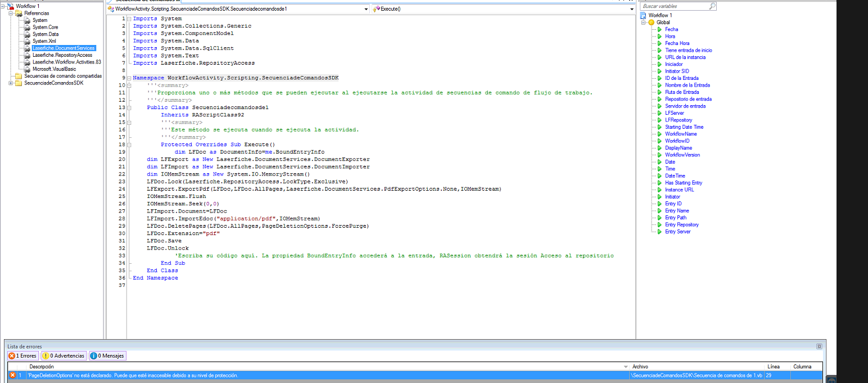
Task: Select the WorkflowName variable
Action: [x=681, y=134]
